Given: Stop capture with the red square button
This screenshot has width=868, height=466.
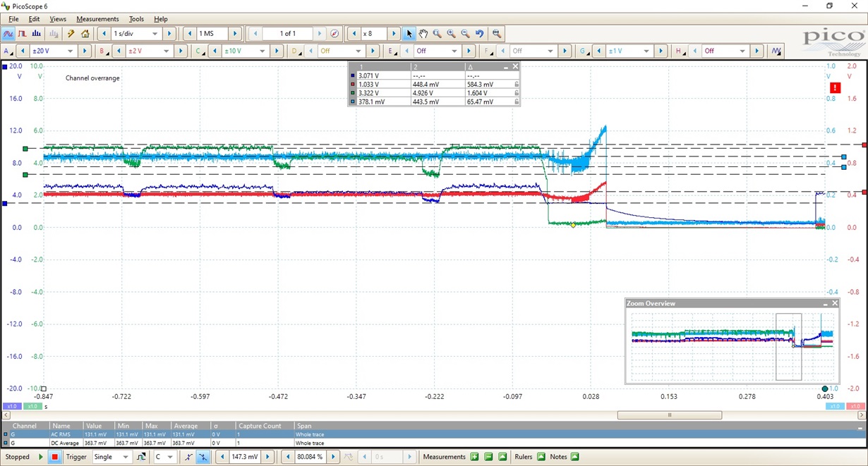Looking at the screenshot, I should (x=54, y=457).
